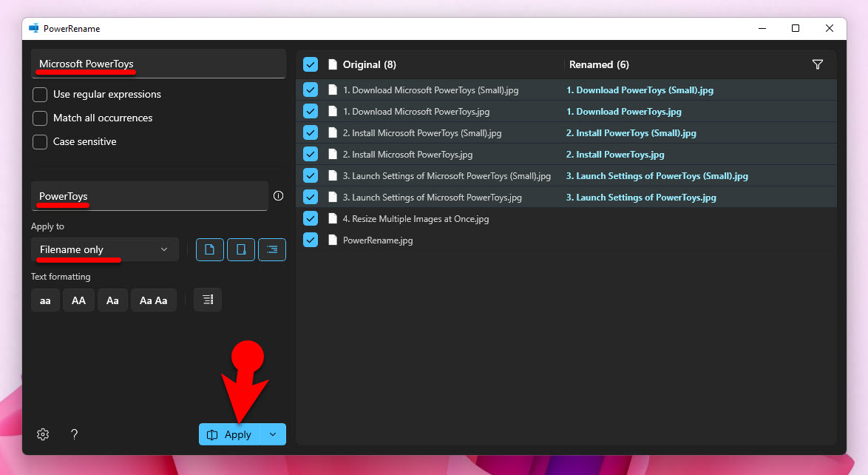
Task: Toggle the include folders button
Action: coord(241,249)
